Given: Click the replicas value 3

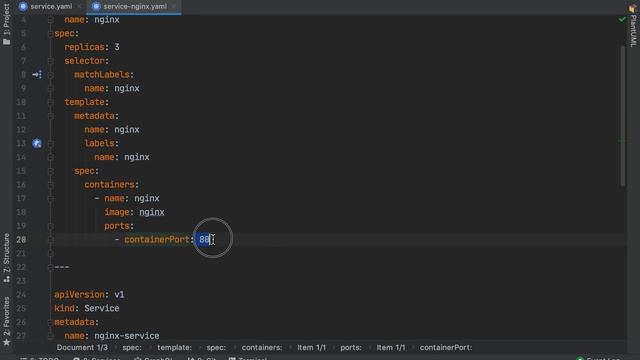Looking at the screenshot, I should (117, 47).
